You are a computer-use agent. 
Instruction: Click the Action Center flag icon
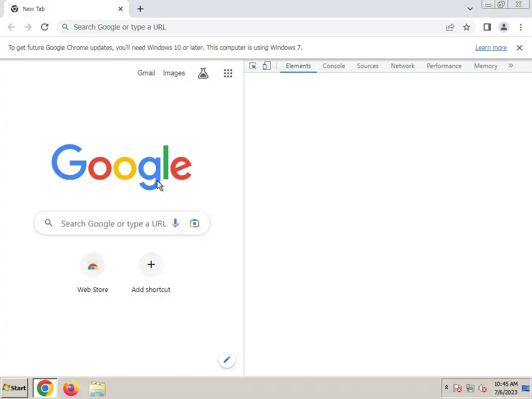pyautogui.click(x=457, y=388)
